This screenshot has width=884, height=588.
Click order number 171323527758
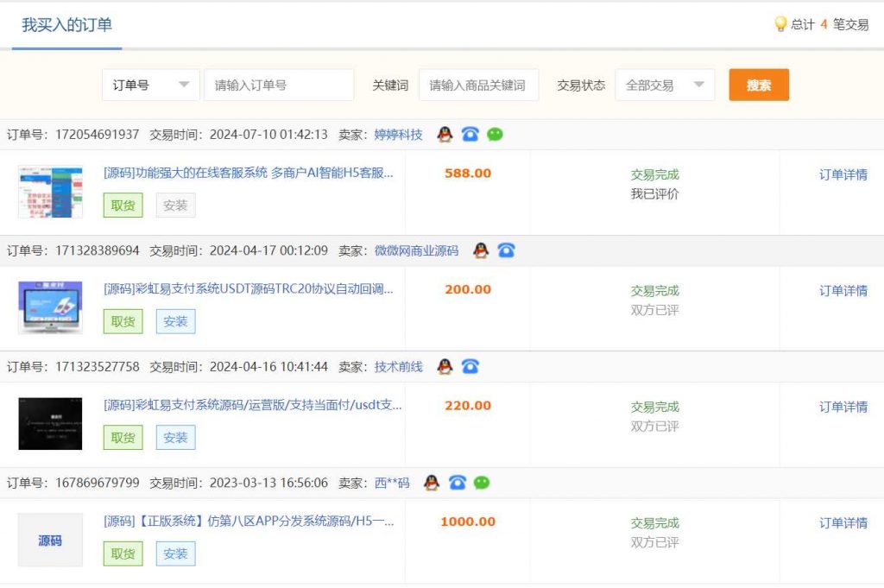[97, 367]
